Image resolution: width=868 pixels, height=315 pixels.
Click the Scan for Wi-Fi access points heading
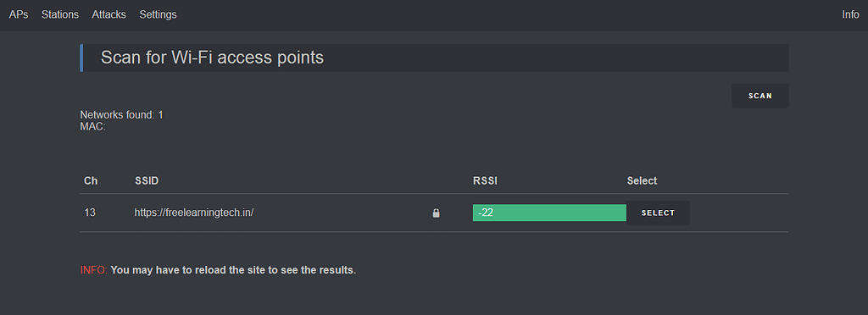tap(212, 58)
